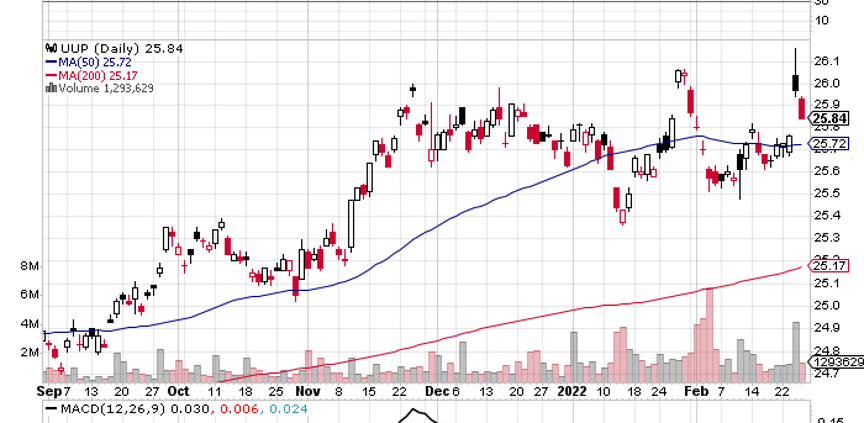Image resolution: width=864 pixels, height=423 pixels.
Task: Click the '2022' year label on date axis
Action: (573, 392)
